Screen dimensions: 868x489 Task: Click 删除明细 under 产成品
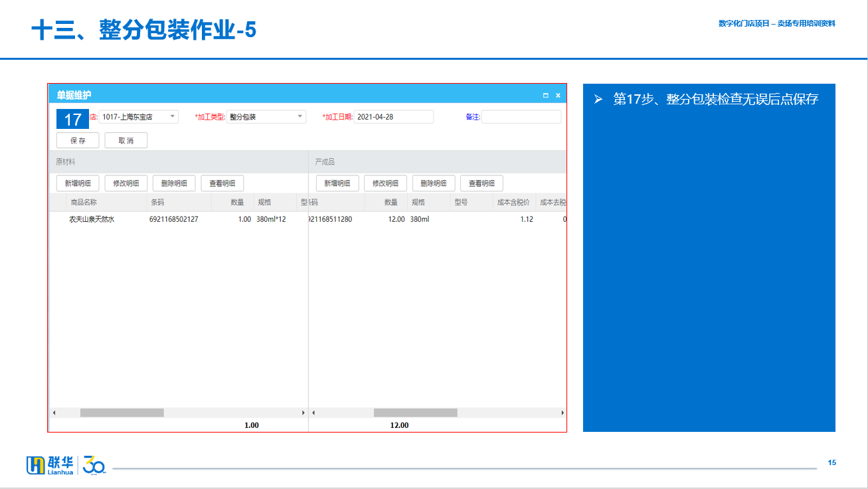(x=434, y=183)
